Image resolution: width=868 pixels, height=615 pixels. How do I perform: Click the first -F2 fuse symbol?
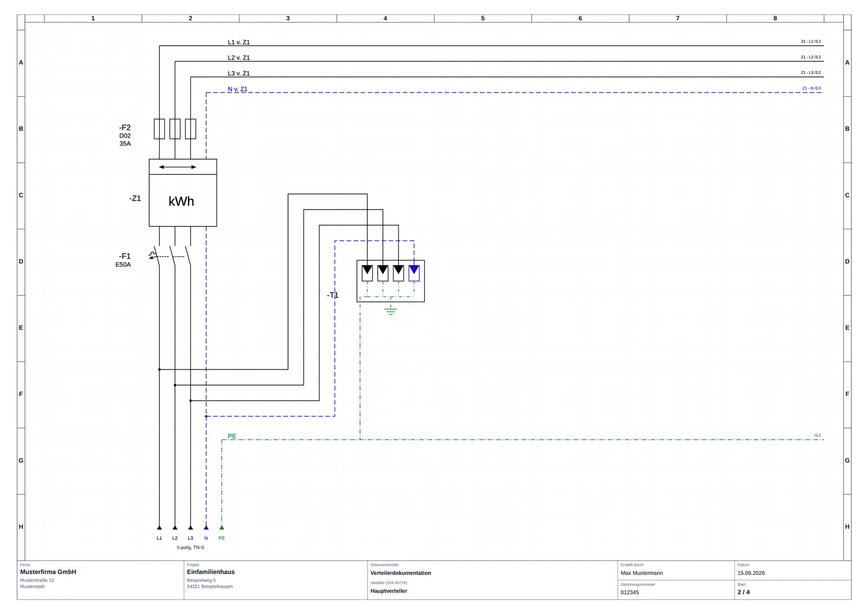pyautogui.click(x=159, y=129)
